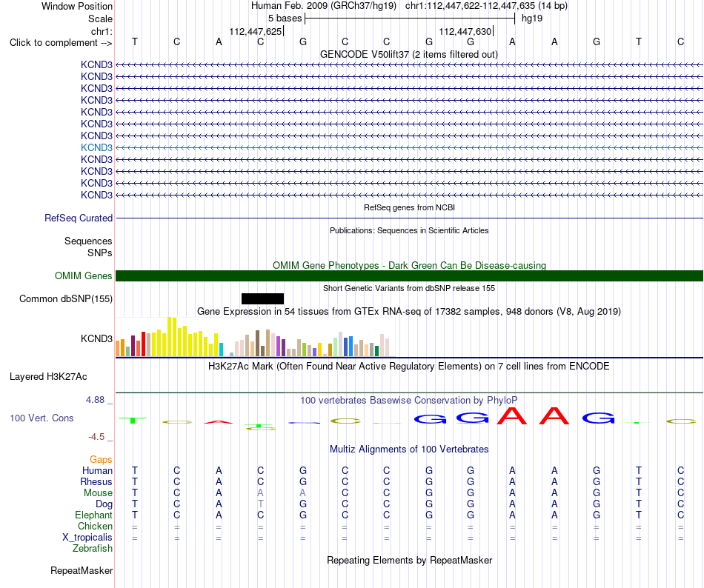The width and height of the screenshot is (704, 588).
Task: Click the chr1: ruler label
Action: point(102,31)
